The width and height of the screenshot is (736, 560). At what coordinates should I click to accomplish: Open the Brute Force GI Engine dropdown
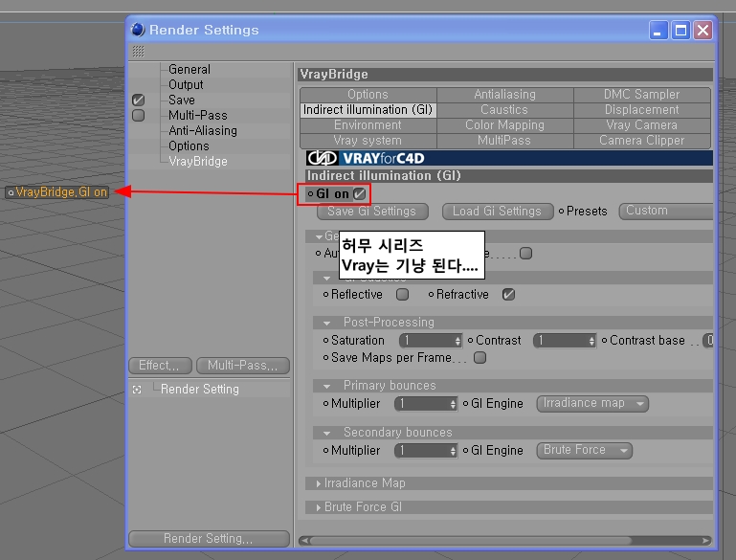[585, 450]
